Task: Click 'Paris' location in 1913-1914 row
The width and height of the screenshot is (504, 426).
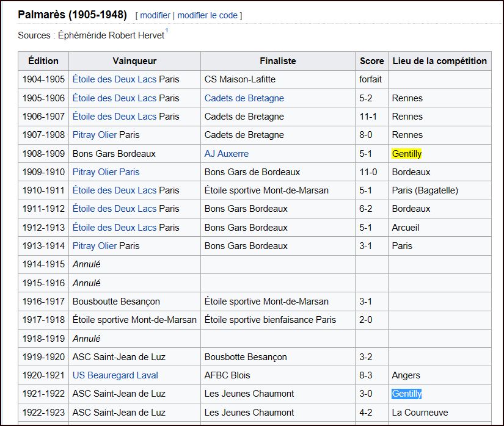Action: coord(402,246)
